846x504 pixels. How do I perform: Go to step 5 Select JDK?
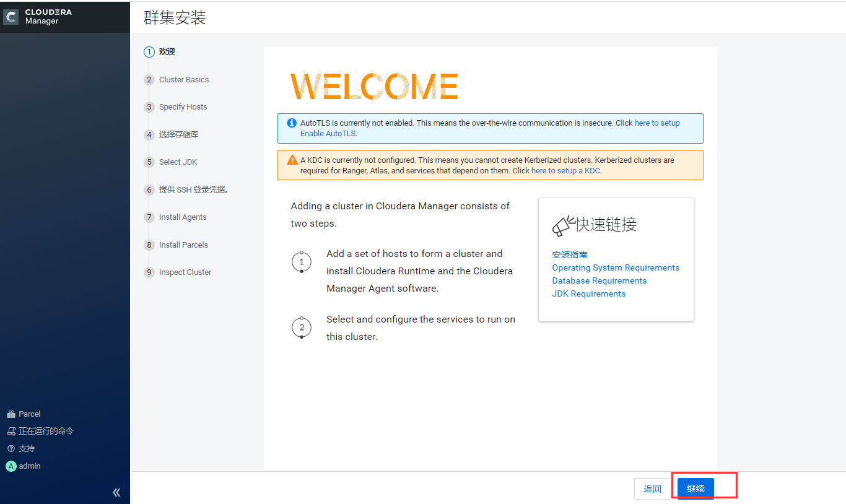click(x=171, y=162)
